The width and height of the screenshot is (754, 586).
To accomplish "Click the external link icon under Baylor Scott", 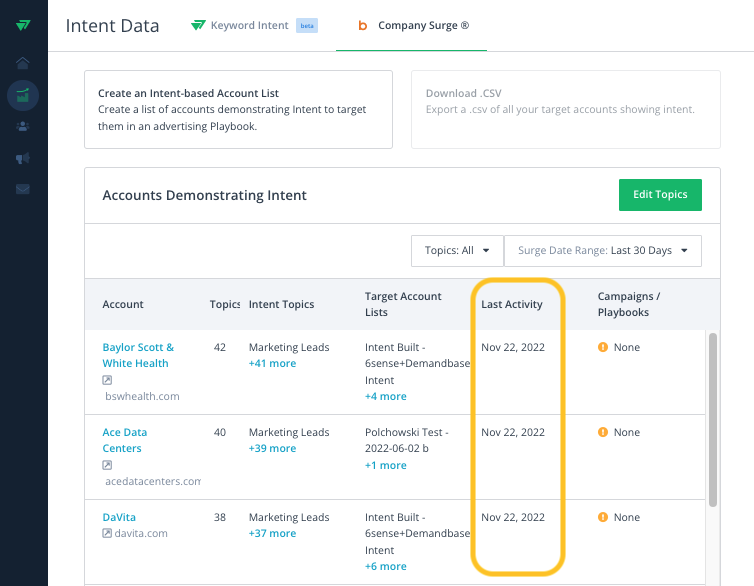I will [107, 380].
